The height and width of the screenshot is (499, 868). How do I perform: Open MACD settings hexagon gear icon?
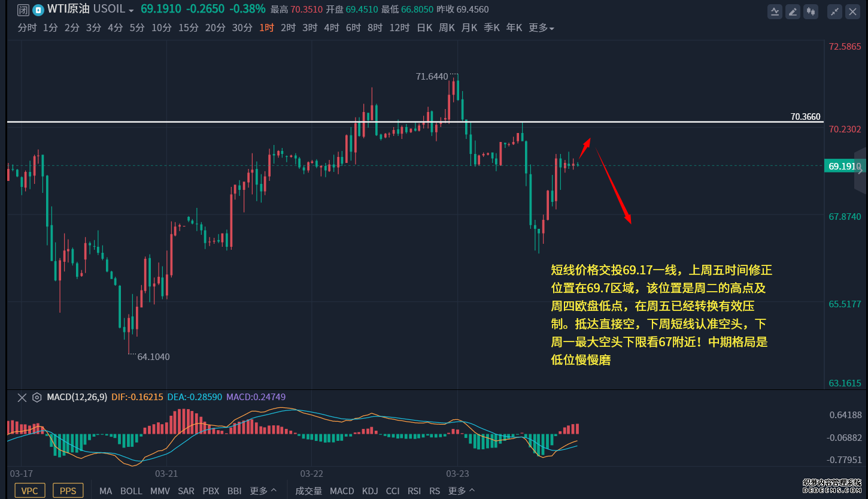[x=37, y=397]
